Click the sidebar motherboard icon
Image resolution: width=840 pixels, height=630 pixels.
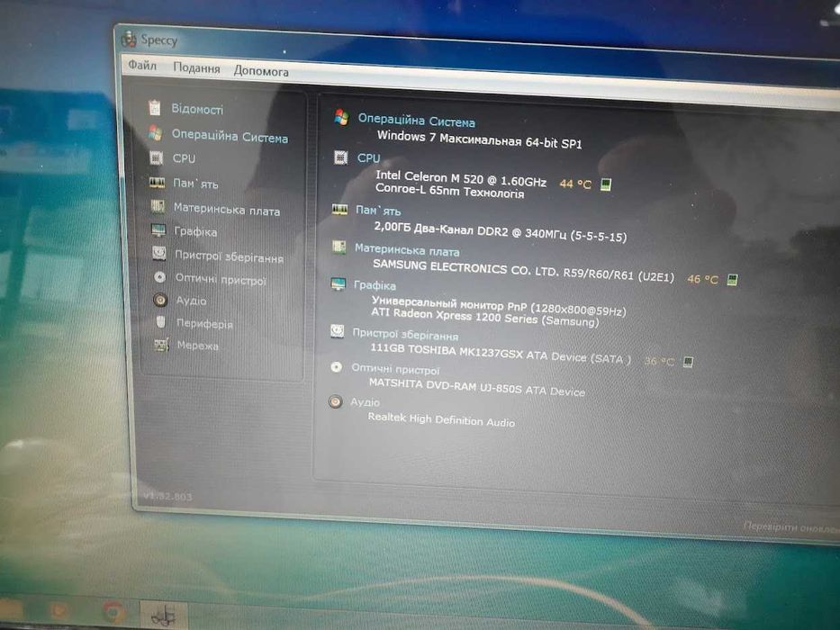tap(158, 206)
